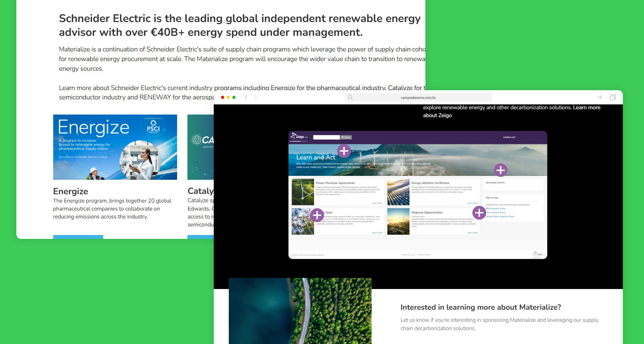Click the partially hidden Catalyze banner in the back window
Image resolution: width=644 pixels, height=344 pixels.
click(x=201, y=147)
